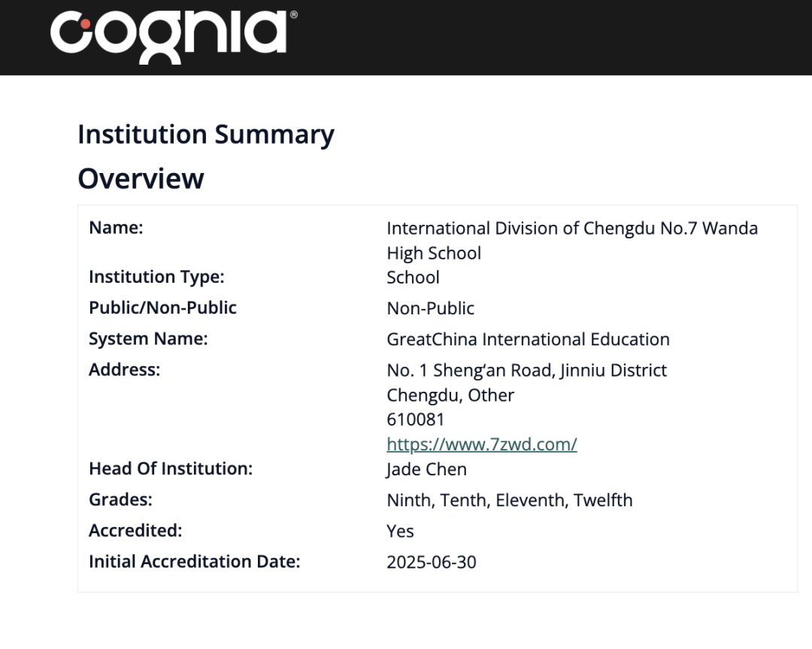Click the Grades label
This screenshot has height=649, width=812.
point(120,499)
